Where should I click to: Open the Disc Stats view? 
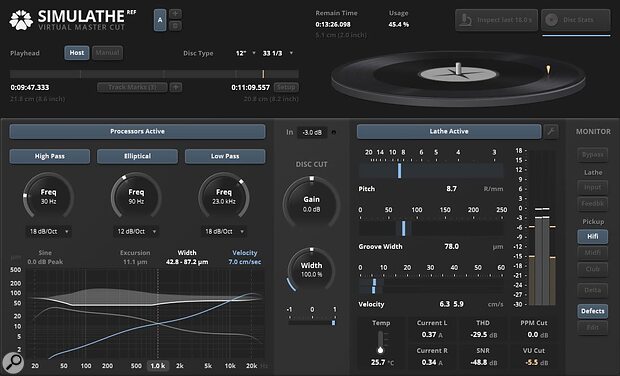[576, 20]
